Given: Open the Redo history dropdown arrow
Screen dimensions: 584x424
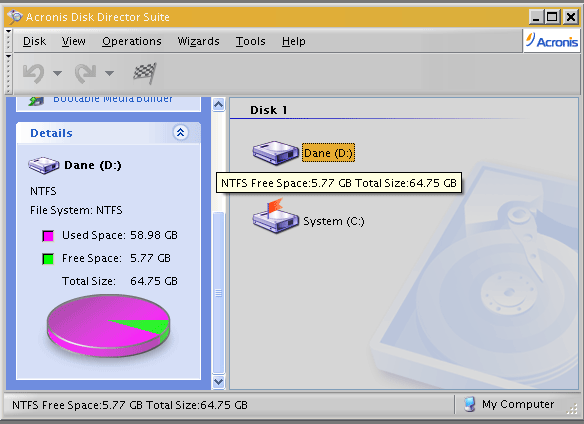Looking at the screenshot, I should pos(109,73).
